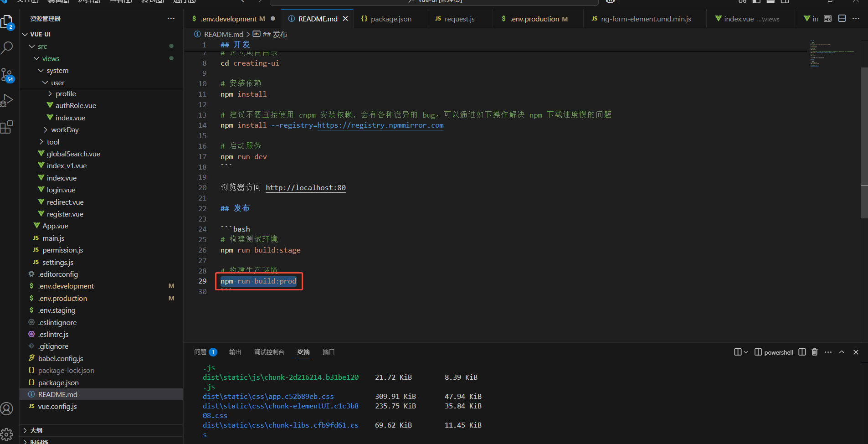This screenshot has width=868, height=444.
Task: Split the terminal panel
Action: coord(802,352)
